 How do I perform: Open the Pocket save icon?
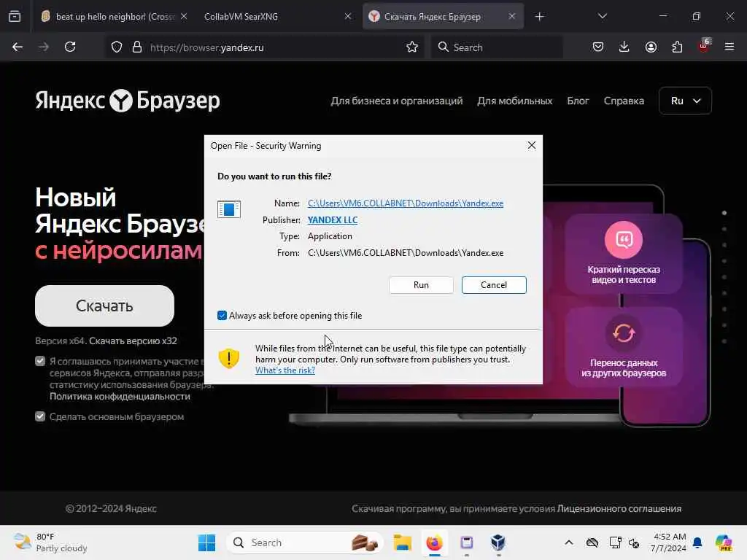[x=598, y=47]
